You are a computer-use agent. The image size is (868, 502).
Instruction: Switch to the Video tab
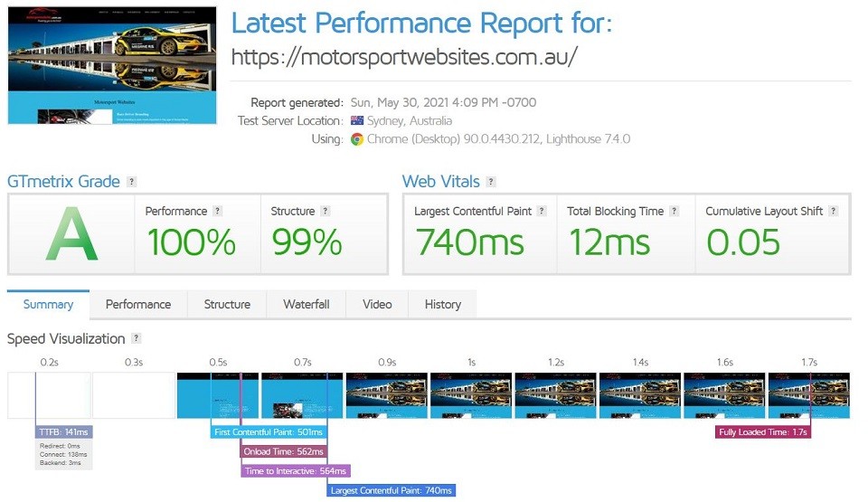click(x=377, y=304)
